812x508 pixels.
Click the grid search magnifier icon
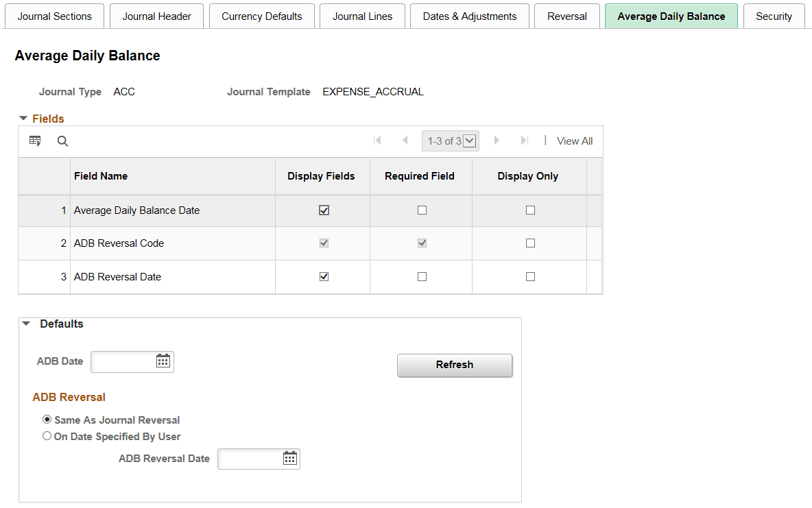pos(62,141)
